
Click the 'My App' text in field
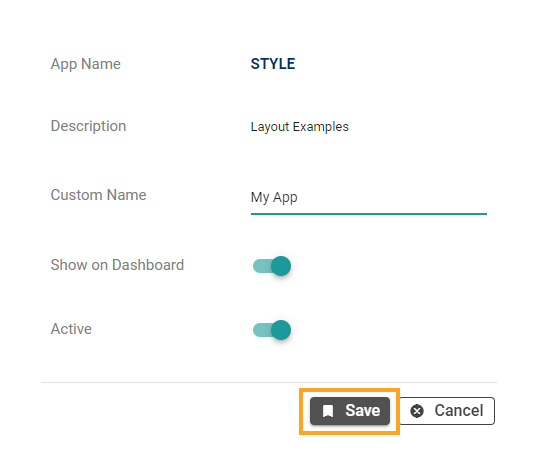[x=274, y=197]
